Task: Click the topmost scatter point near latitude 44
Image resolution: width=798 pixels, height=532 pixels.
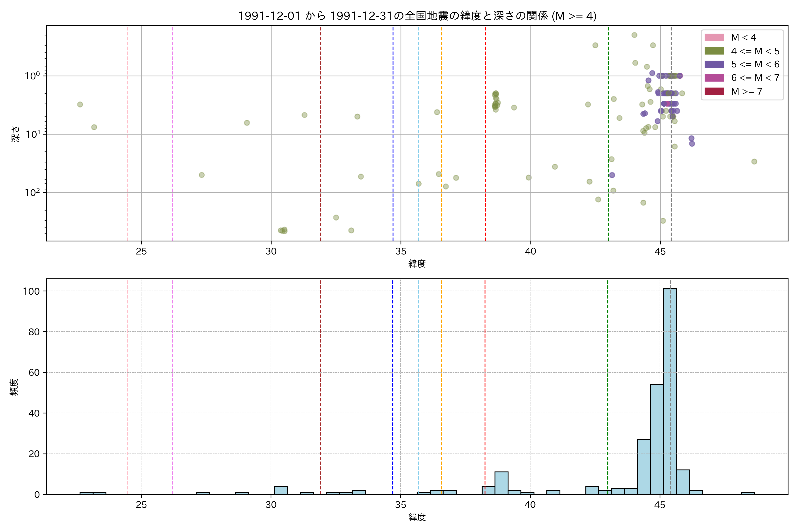Action: [634, 35]
